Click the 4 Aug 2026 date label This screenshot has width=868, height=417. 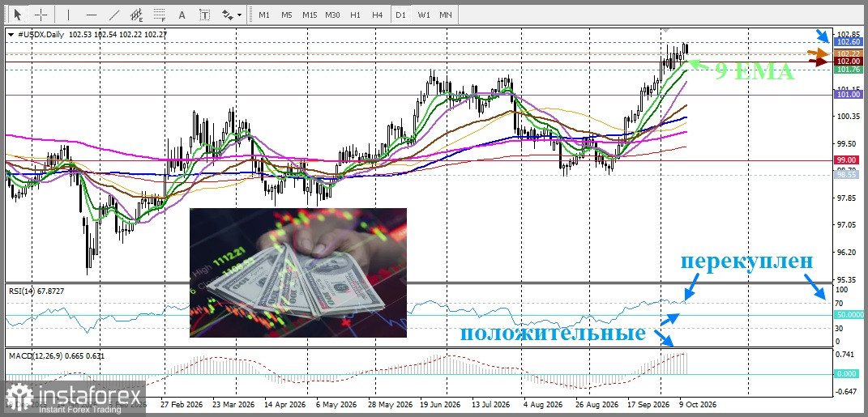[542, 404]
